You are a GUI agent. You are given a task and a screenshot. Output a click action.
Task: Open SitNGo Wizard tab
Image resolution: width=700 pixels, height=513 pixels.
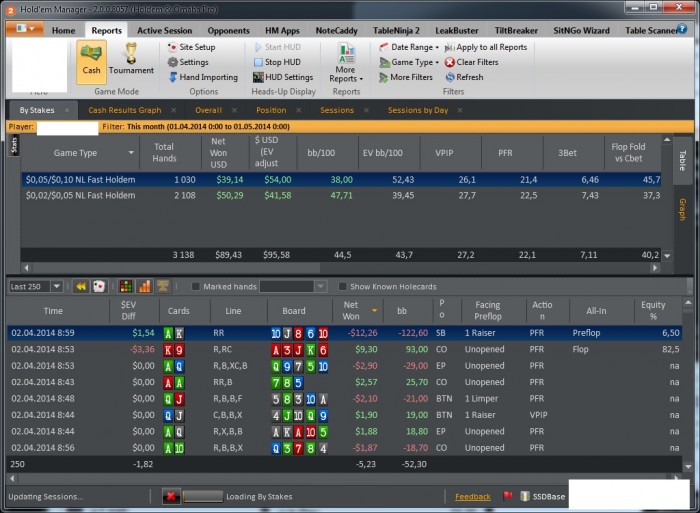(x=581, y=30)
